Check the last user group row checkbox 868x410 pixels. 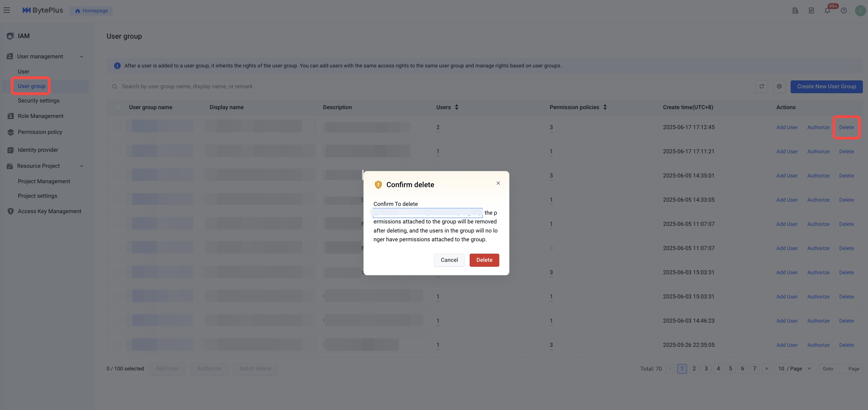[x=118, y=345]
